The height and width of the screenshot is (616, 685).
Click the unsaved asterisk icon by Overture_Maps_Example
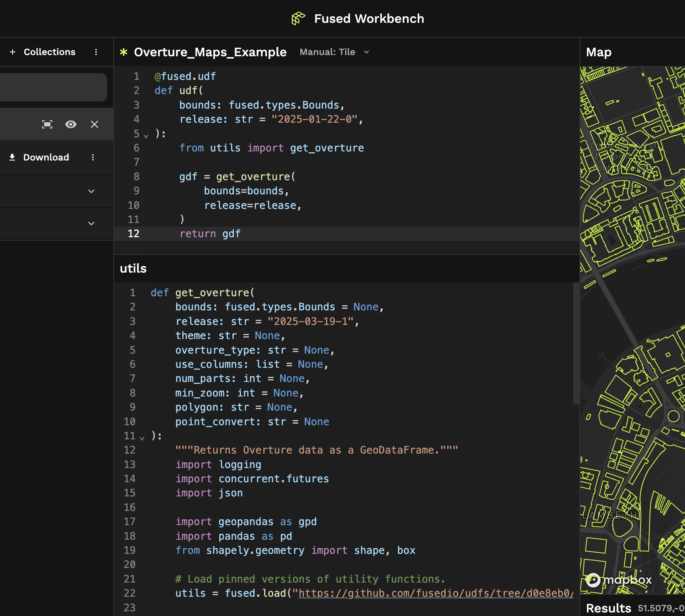pyautogui.click(x=124, y=52)
